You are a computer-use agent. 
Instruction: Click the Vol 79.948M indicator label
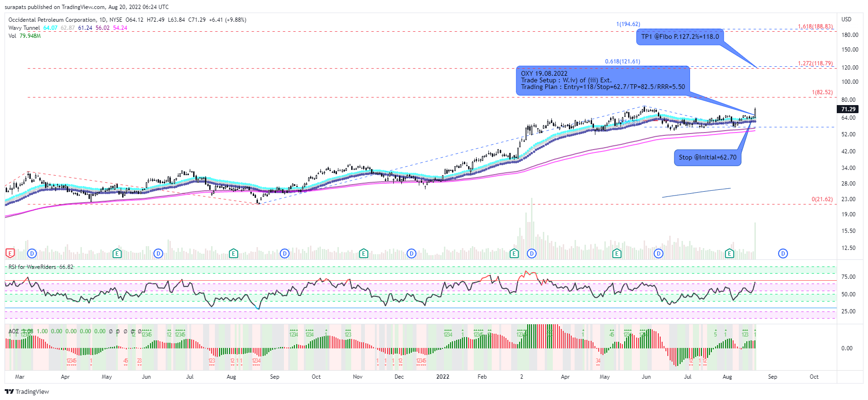pyautogui.click(x=25, y=36)
